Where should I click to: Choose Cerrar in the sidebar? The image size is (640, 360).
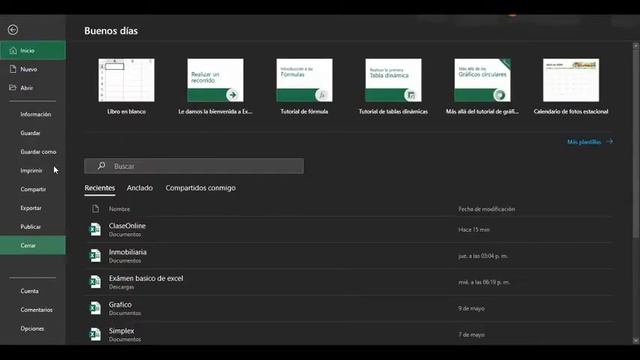[33, 245]
